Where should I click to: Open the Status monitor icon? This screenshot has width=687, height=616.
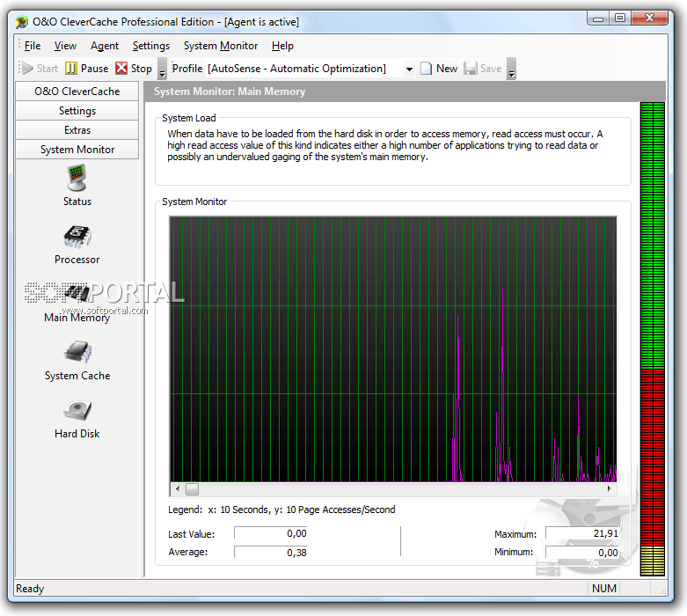click(77, 185)
